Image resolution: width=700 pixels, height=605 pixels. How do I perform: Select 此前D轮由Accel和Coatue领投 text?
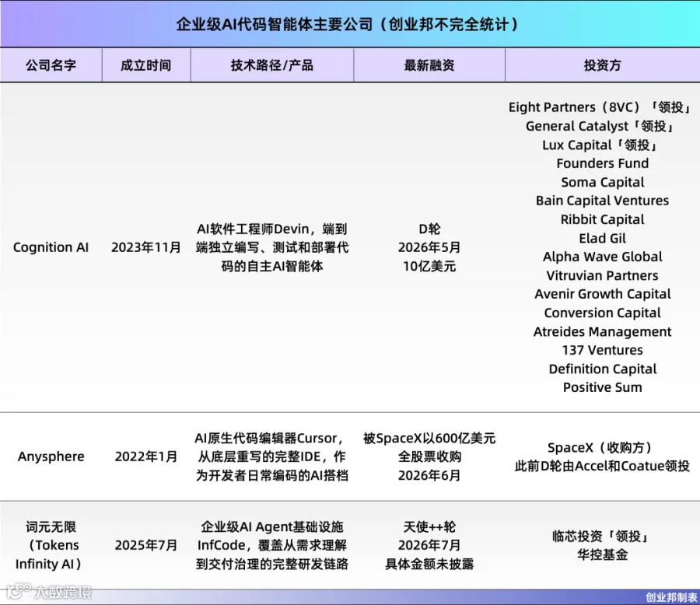tap(602, 466)
